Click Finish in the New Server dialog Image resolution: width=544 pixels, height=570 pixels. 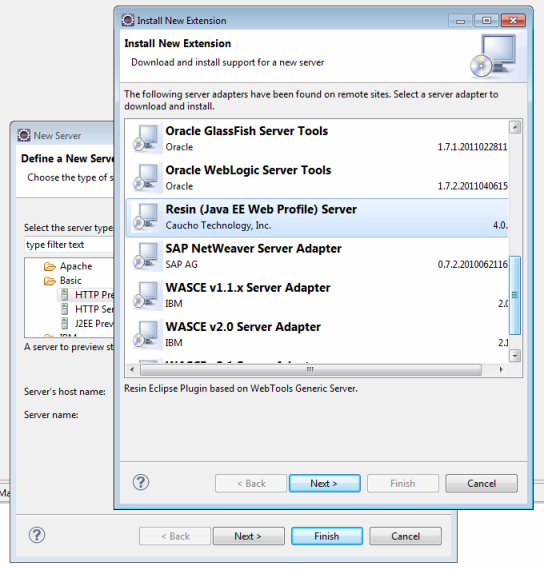pos(327,536)
